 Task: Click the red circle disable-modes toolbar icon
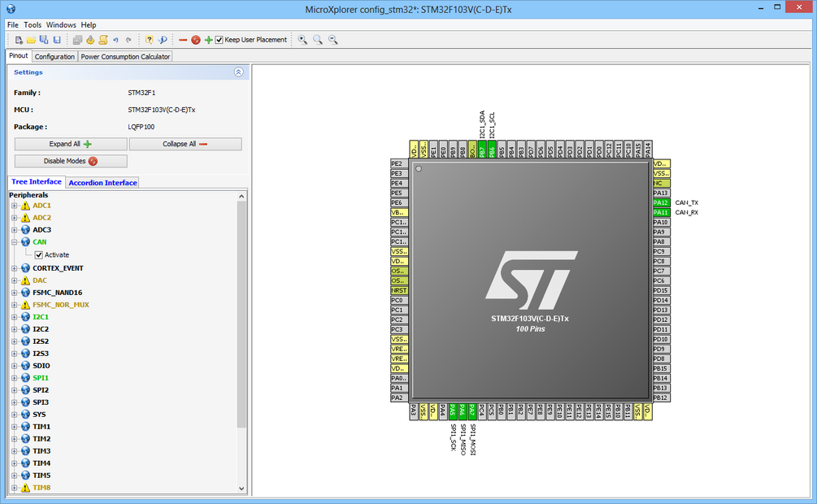coord(196,40)
